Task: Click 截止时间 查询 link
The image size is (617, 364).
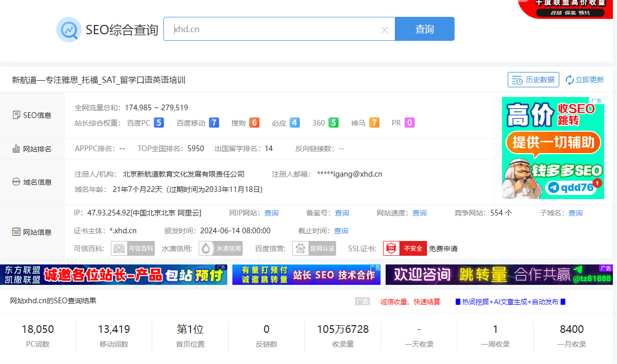Action: (x=341, y=231)
